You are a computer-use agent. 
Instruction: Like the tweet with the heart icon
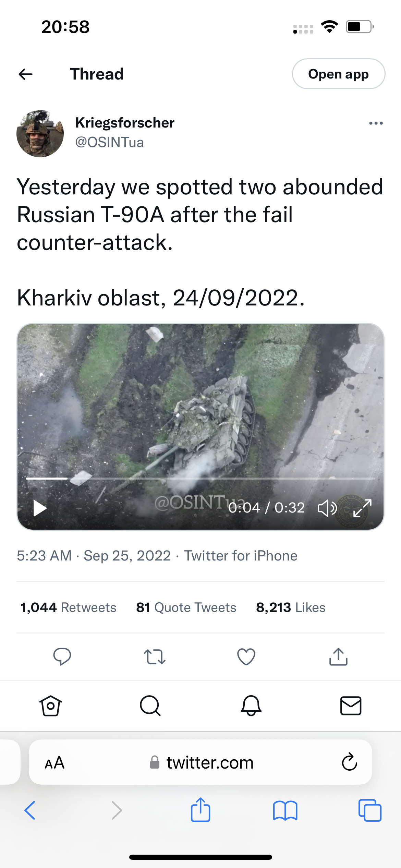pos(246,656)
